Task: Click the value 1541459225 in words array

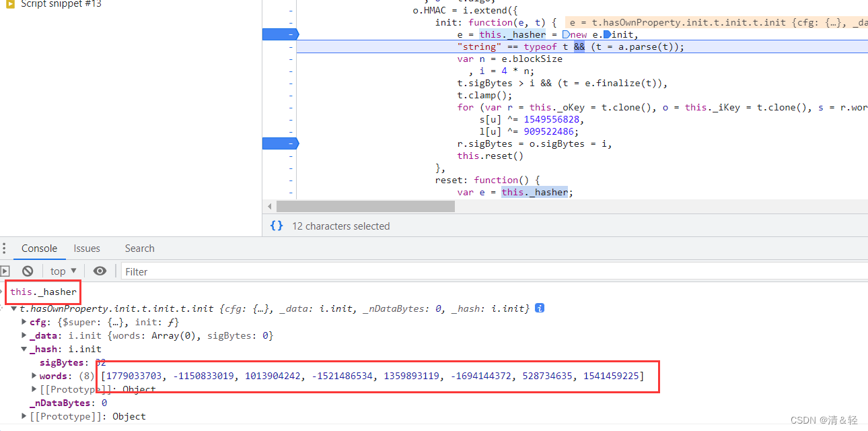Action: click(x=611, y=376)
